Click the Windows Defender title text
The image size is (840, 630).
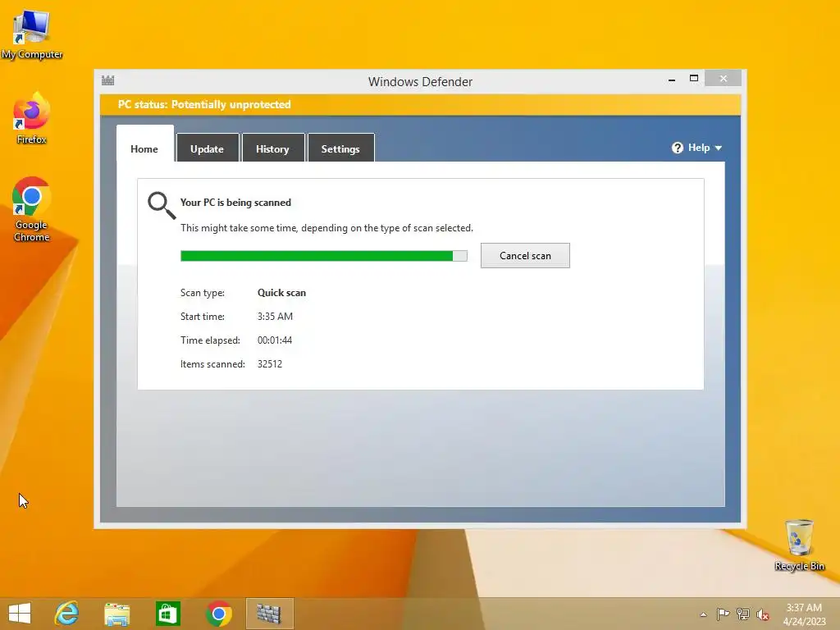click(x=421, y=82)
